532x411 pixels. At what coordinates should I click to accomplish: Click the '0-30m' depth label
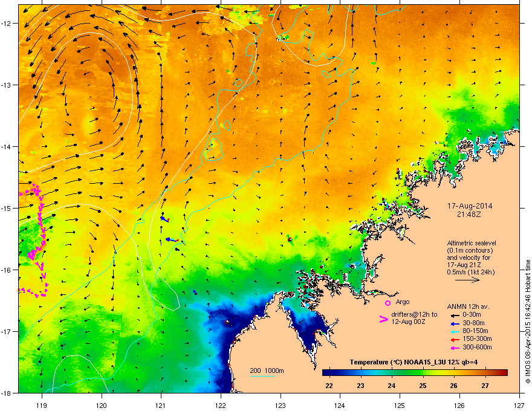(472, 315)
